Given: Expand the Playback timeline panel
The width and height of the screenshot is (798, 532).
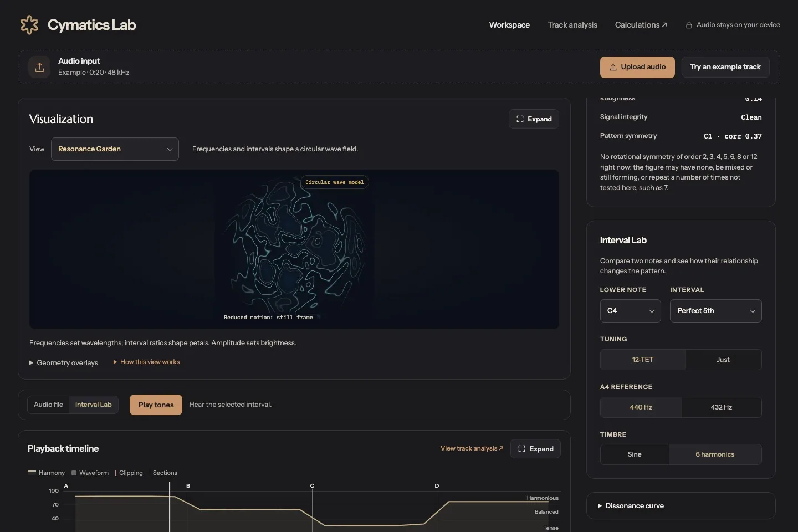Looking at the screenshot, I should point(535,449).
